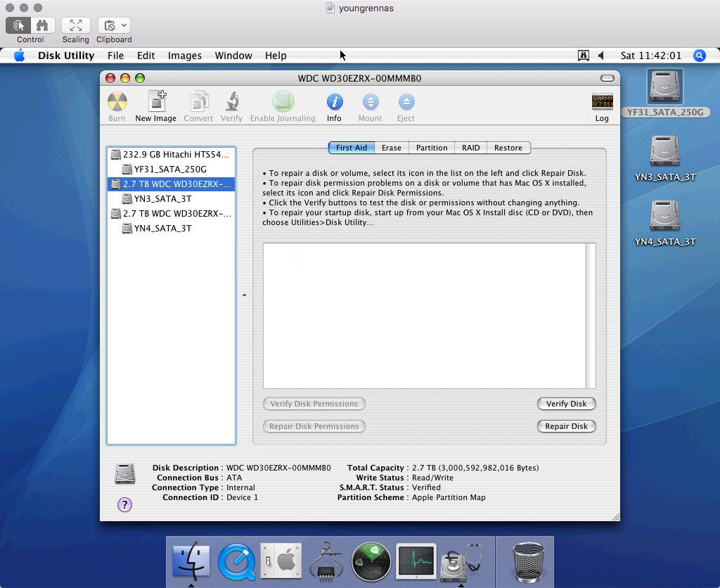Click Disk Utility icon in the Dock
This screenshot has height=588, width=720.
click(461, 562)
